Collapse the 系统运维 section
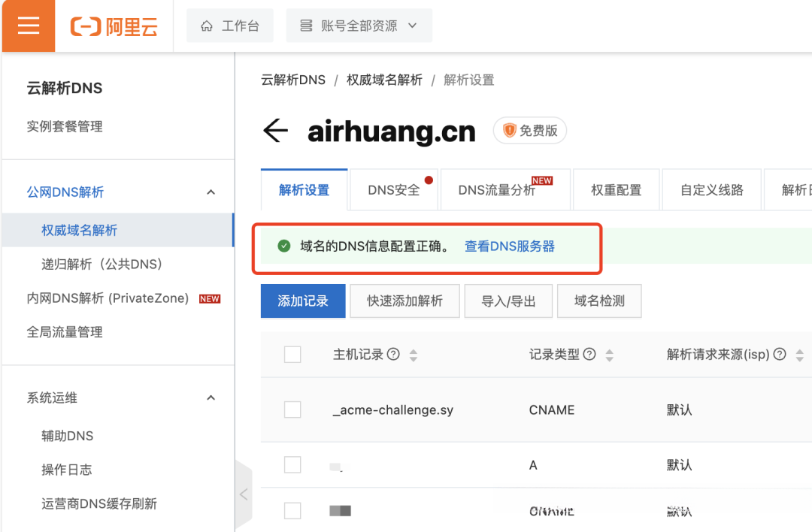 pos(211,397)
